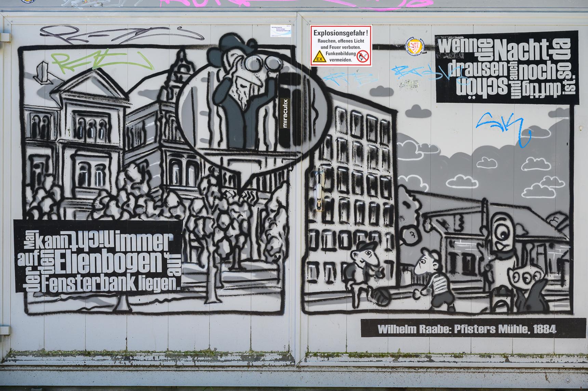The width and height of the screenshot is (588, 391).
Task: Click the yellow EX hazard triangle
Action: click(319, 56)
